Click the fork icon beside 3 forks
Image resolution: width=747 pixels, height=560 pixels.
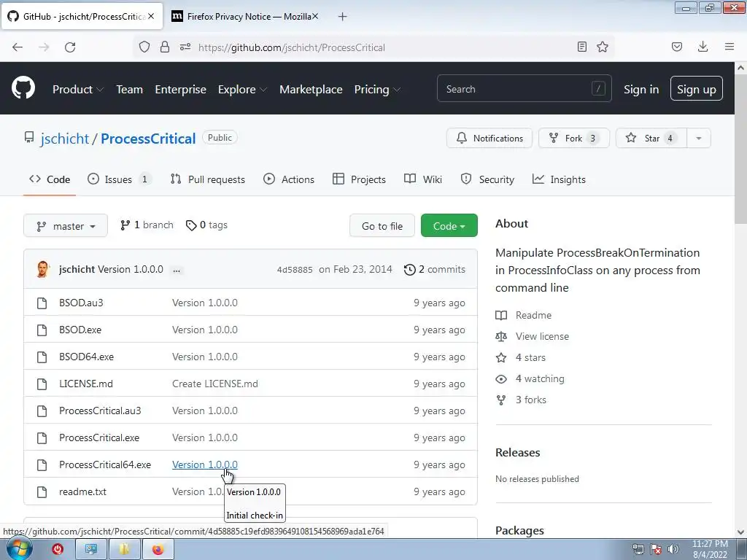tap(501, 400)
